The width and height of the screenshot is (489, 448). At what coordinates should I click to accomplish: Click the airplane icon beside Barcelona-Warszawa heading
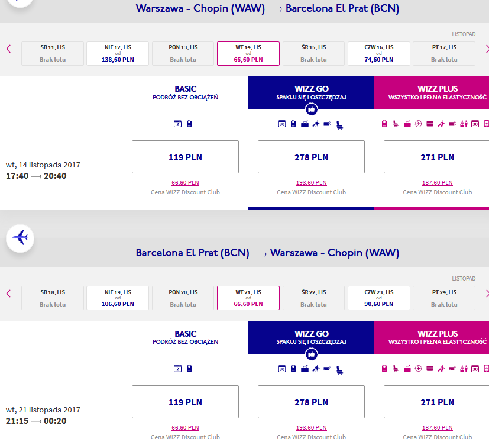[20, 238]
